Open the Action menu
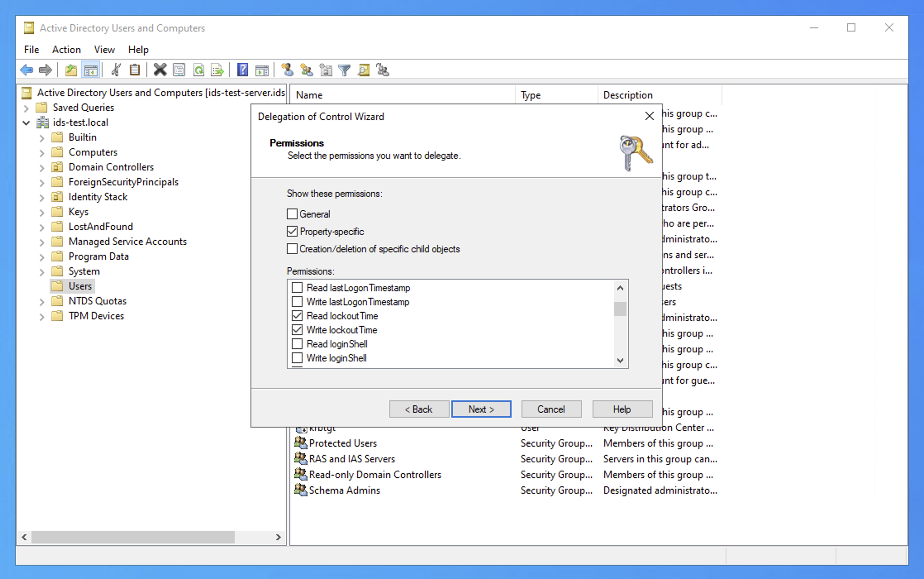924x579 pixels. tap(66, 50)
